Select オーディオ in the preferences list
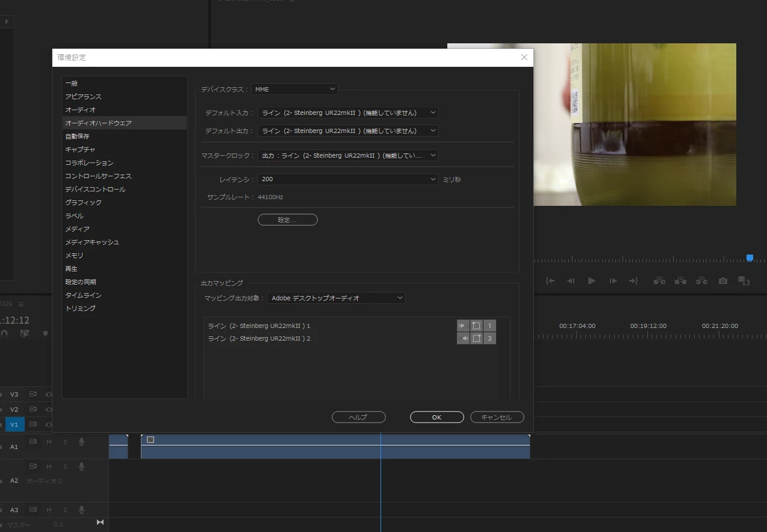767x532 pixels. 124,110
